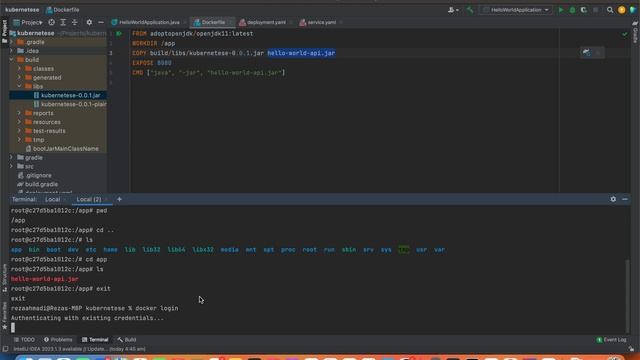640x360 pixels.
Task: Run HelloWorldApplication with the green play icon
Action: 561,10
